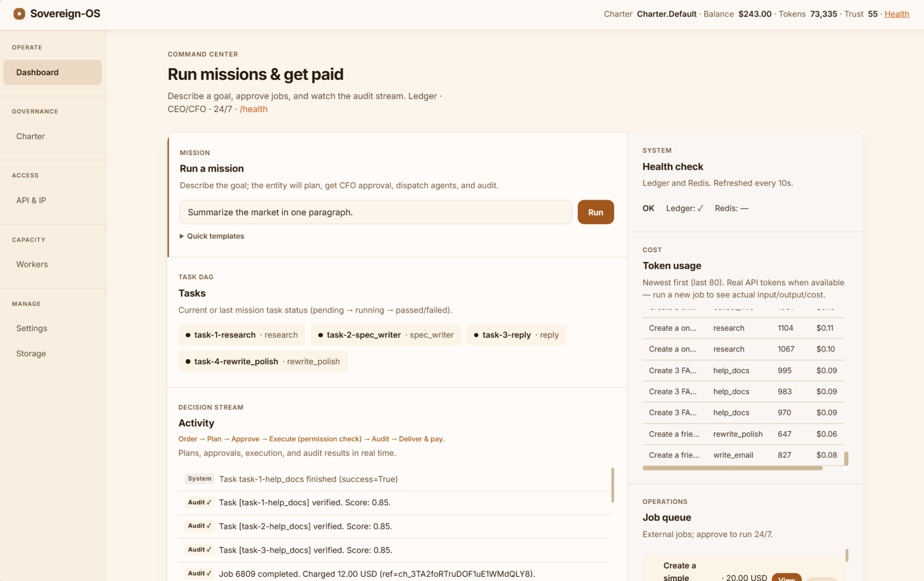Focus the mission goal input field

(x=375, y=212)
